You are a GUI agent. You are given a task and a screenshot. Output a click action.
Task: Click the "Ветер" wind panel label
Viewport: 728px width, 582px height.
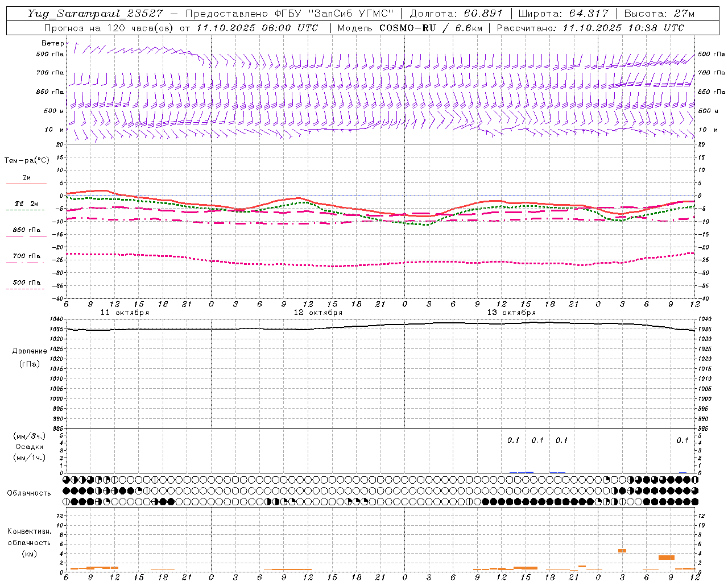coord(53,43)
